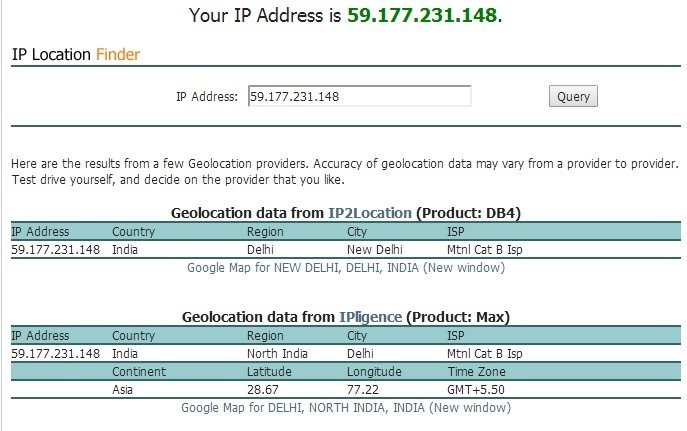
Task: Click the IP Location Finder heading
Action: click(76, 55)
